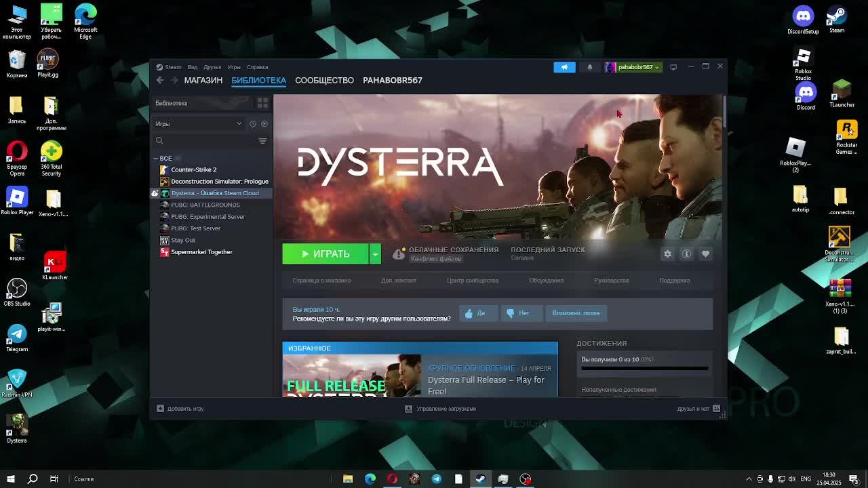868x488 pixels.
Task: Open Руководства link
Action: (x=612, y=281)
